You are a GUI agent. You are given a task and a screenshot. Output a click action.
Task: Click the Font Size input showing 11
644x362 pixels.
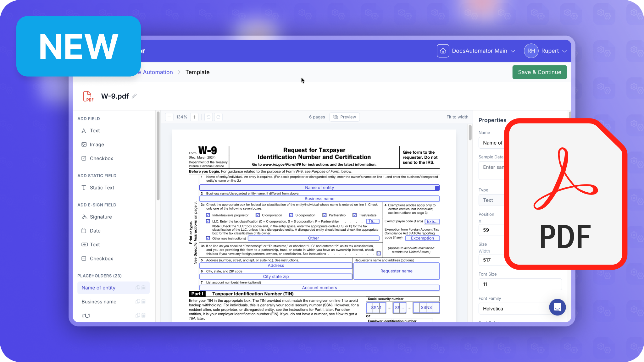(x=520, y=284)
